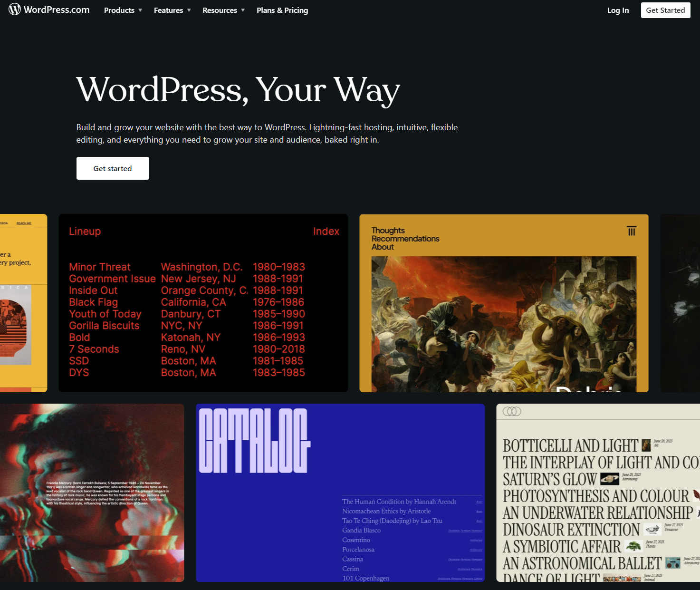This screenshot has height=590, width=700.
Task: Click the Gorilla Biscuits band name
Action: coord(105,326)
